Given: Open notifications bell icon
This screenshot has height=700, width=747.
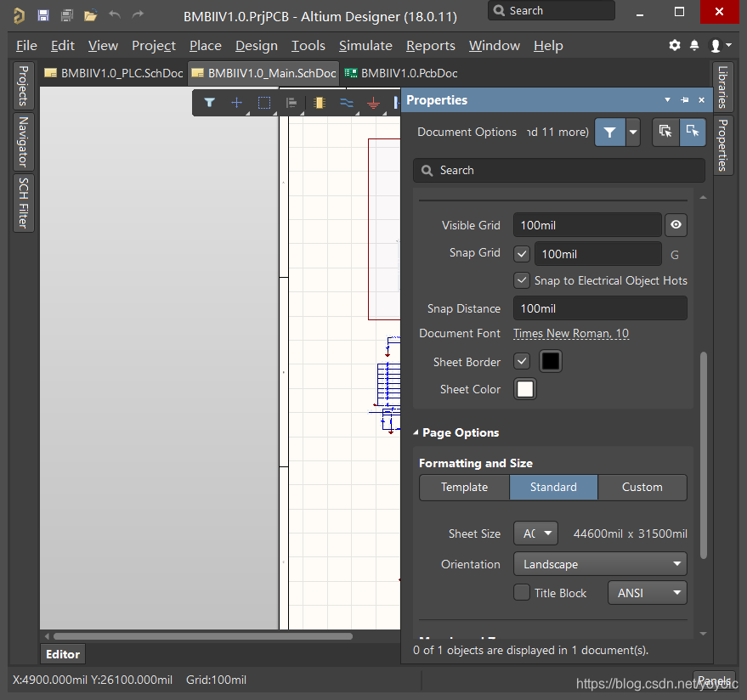Looking at the screenshot, I should pos(694,45).
